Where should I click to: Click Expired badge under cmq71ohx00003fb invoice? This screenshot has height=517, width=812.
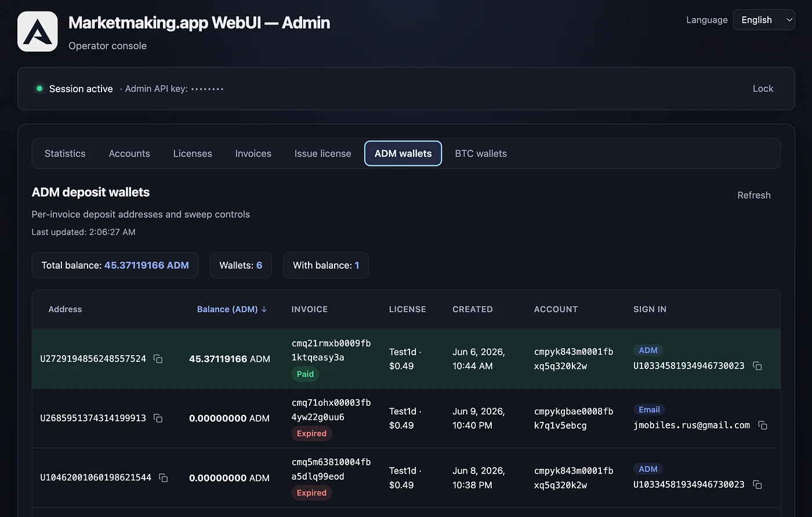311,433
